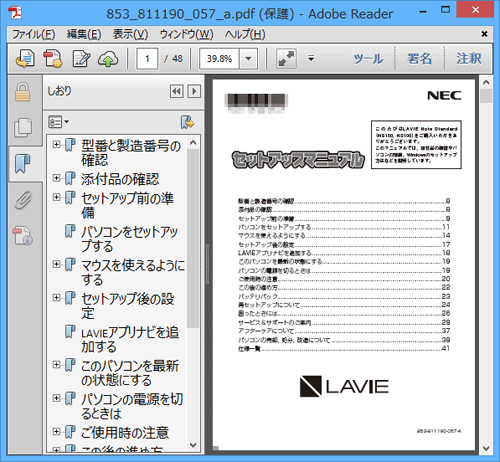This screenshot has width=500, height=462.
Task: Collapse the しおり panel with double arrow
Action: [x=177, y=91]
